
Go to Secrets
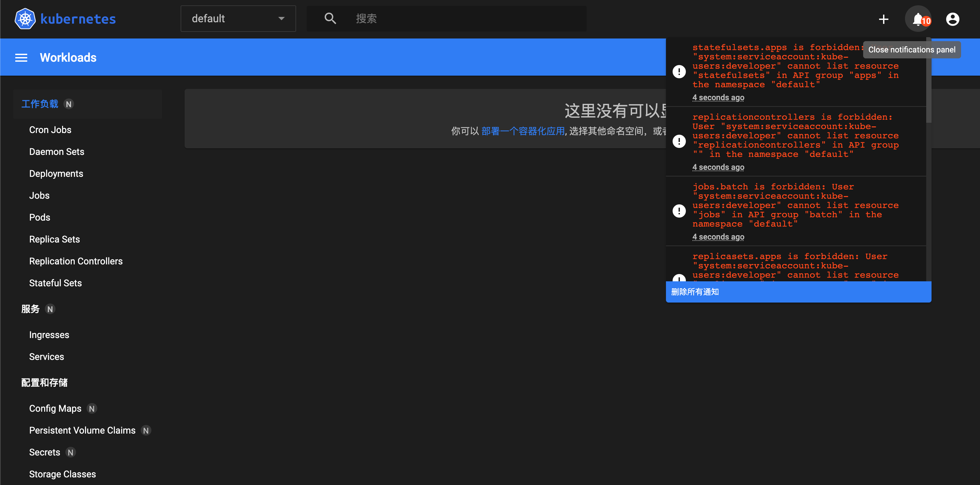pos(44,452)
